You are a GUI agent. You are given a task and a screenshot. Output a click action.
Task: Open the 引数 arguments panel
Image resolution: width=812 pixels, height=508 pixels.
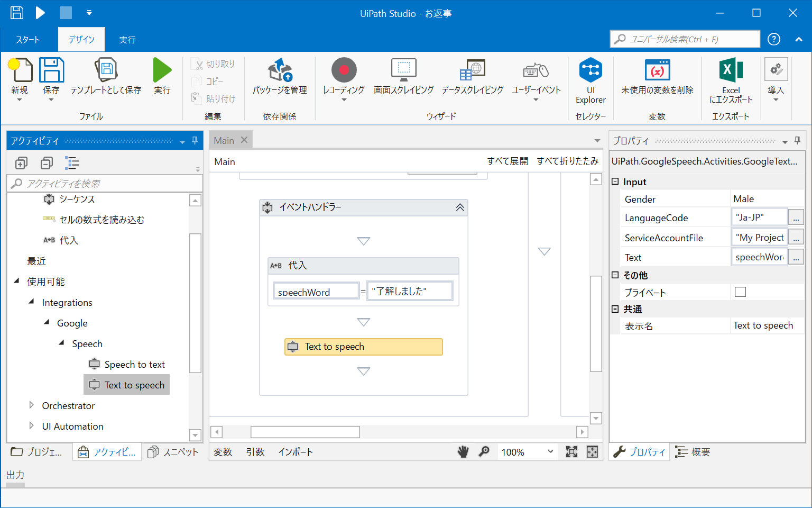point(255,452)
